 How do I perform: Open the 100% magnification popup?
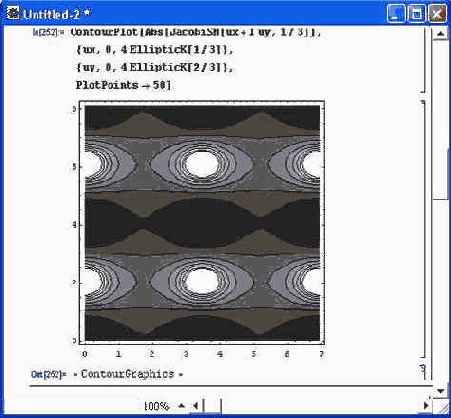point(157,406)
